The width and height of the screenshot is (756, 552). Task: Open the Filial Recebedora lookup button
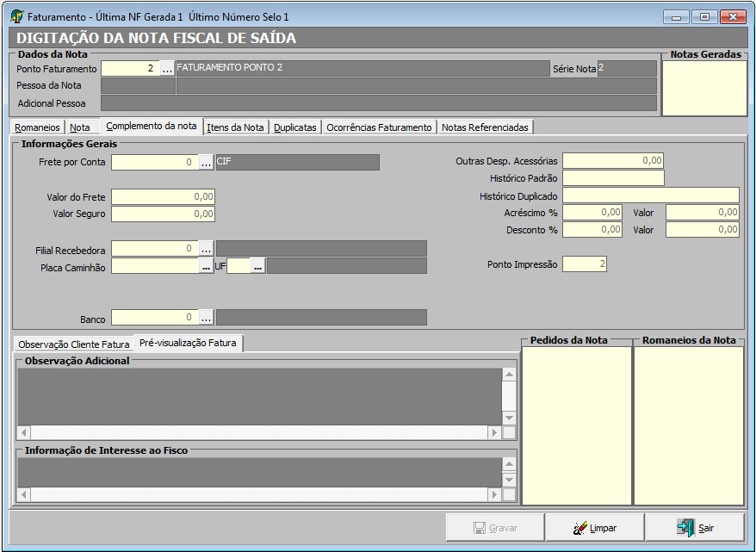[206, 249]
